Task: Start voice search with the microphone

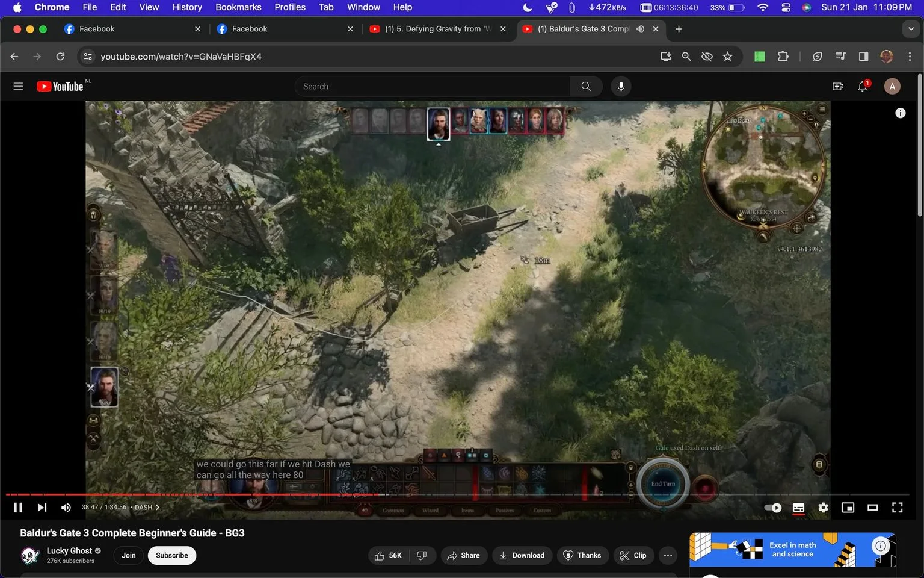Action: (x=621, y=86)
